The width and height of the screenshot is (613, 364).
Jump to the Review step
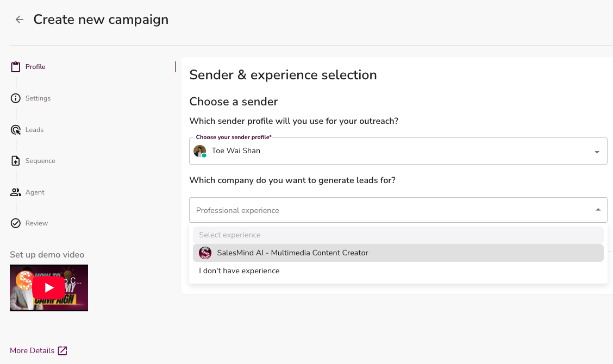point(36,223)
